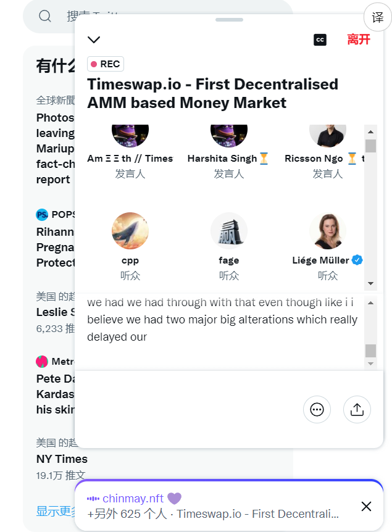
Task: Click captions scrollbar down arrow
Action: 370,364
